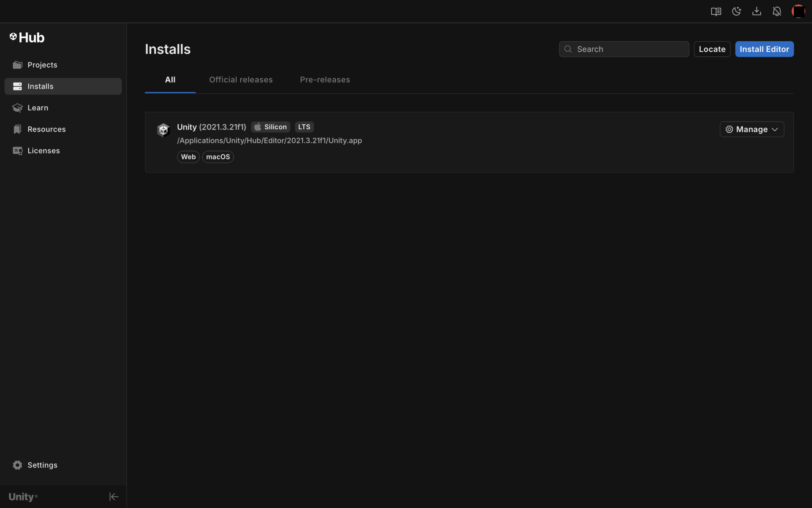Toggle muted notifications bell icon
This screenshot has width=812, height=508.
777,12
